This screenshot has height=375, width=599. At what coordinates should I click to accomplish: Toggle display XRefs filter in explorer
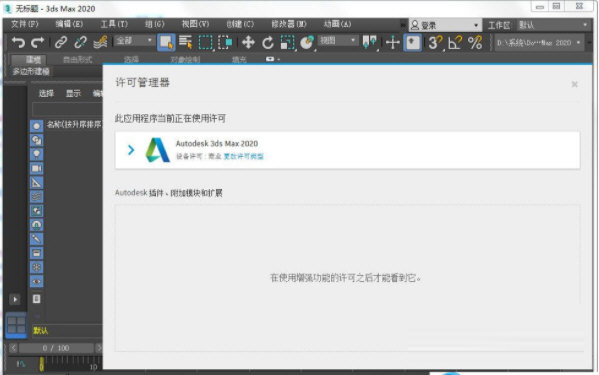[x=36, y=225]
